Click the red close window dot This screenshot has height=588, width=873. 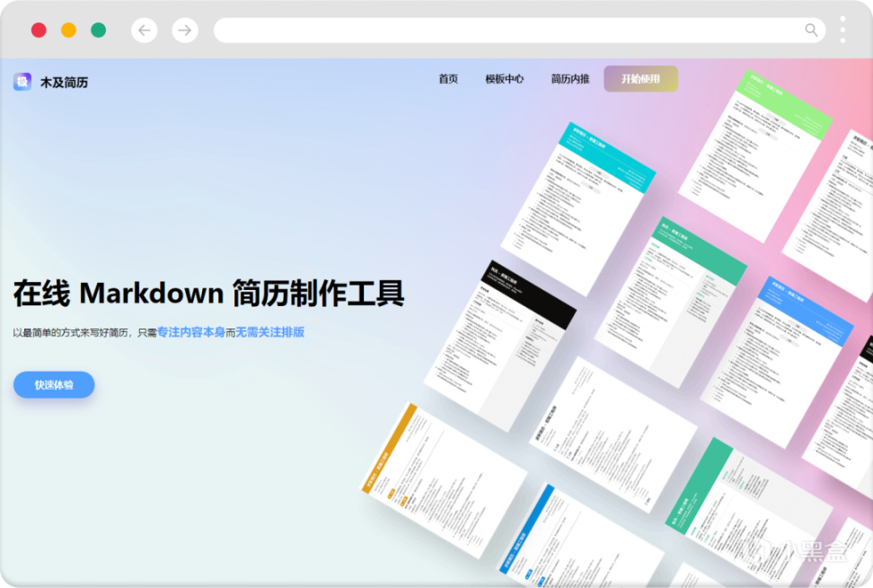[39, 30]
